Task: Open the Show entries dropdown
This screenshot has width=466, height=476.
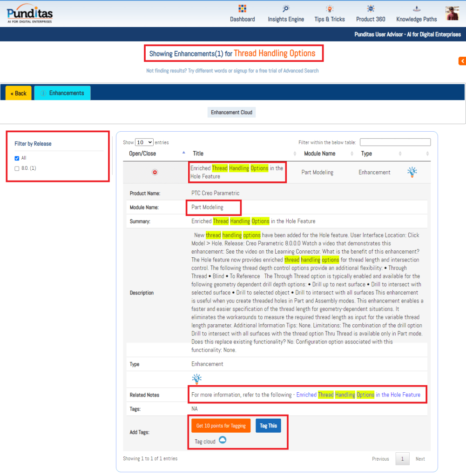Action: click(144, 142)
